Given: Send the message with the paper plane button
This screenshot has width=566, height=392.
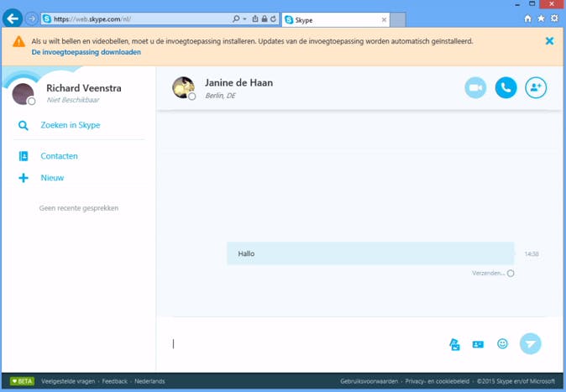Looking at the screenshot, I should click(530, 343).
